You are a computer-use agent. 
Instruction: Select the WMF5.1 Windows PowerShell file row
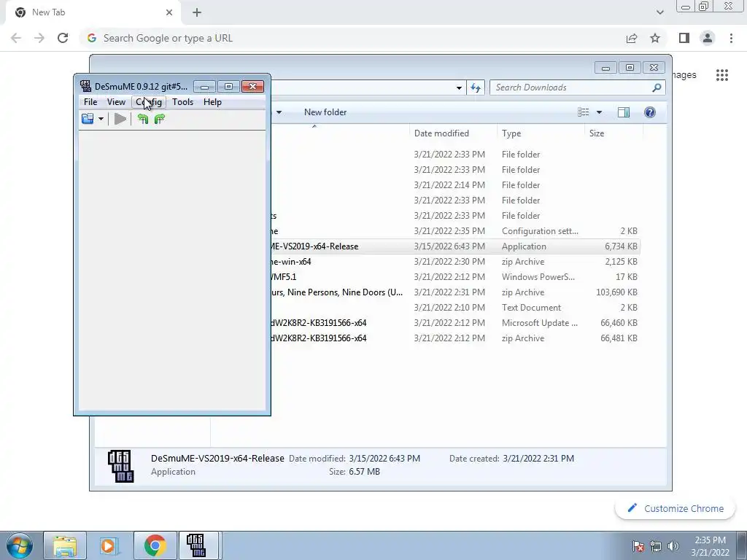[455, 276]
